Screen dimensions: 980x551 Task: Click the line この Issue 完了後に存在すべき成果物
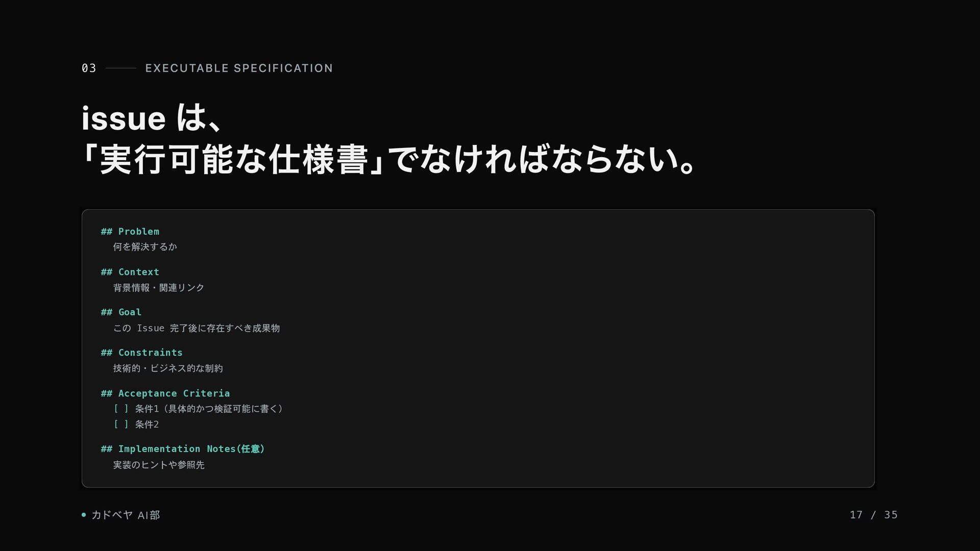coord(197,328)
